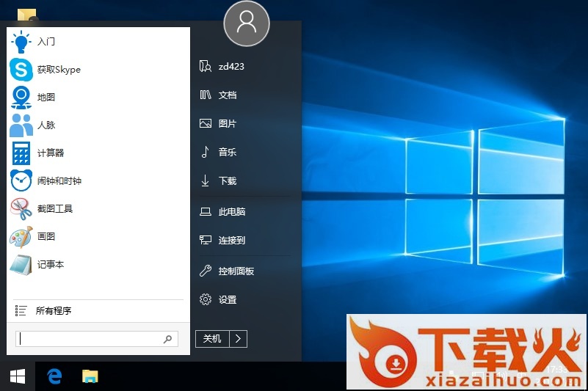This screenshot has width=588, height=391.
Task: Click the 音乐 label text
Action: pos(228,152)
